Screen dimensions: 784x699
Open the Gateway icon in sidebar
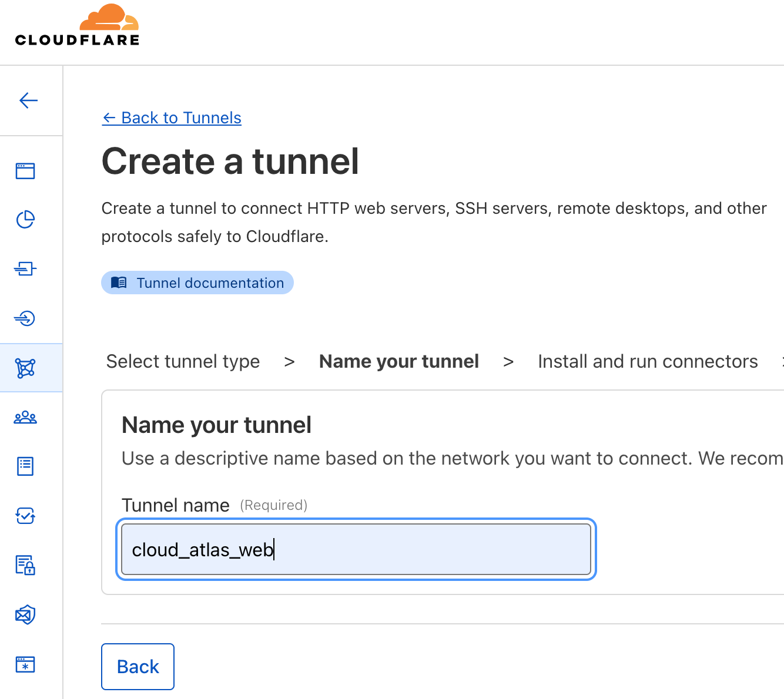click(25, 269)
